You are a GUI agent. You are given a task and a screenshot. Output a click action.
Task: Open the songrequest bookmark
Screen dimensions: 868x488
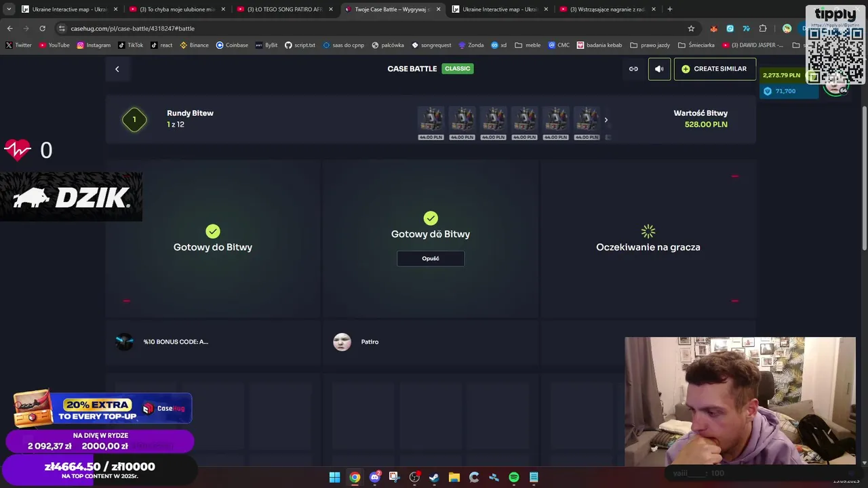coord(432,45)
